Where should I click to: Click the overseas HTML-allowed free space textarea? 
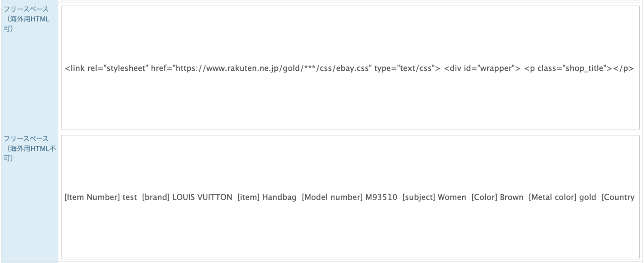(350, 67)
